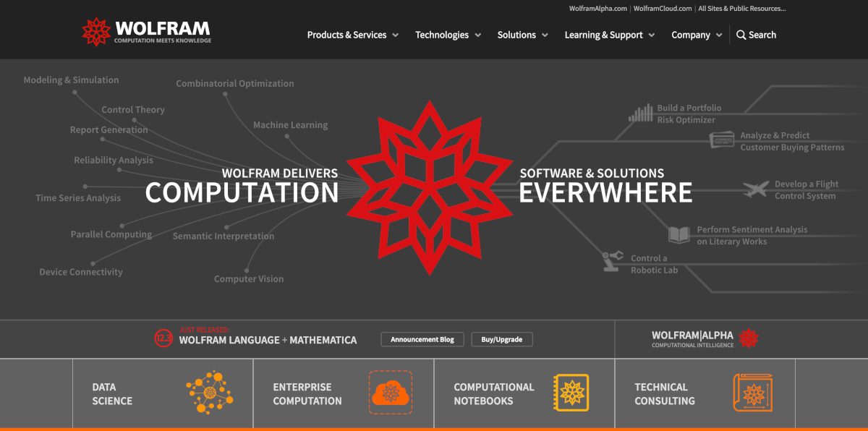Viewport: 868px width, 431px height.
Task: Expand the Products & Services chevron
Action: tap(396, 35)
